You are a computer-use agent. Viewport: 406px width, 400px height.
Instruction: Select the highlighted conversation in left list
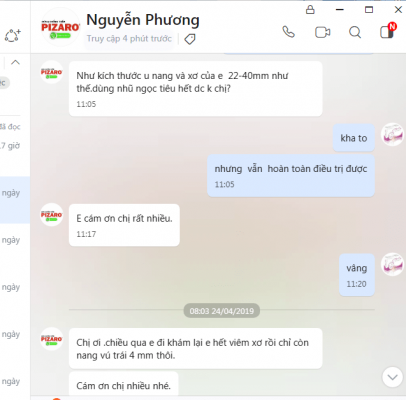tap(15, 200)
